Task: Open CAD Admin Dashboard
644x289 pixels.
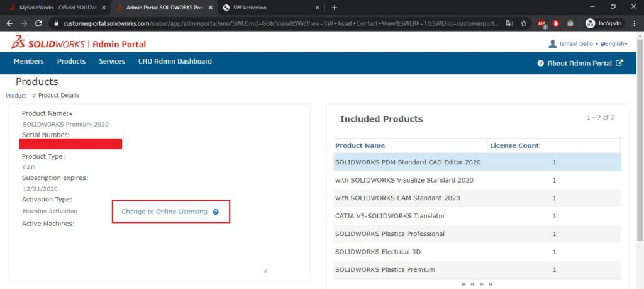Action: coord(175,61)
